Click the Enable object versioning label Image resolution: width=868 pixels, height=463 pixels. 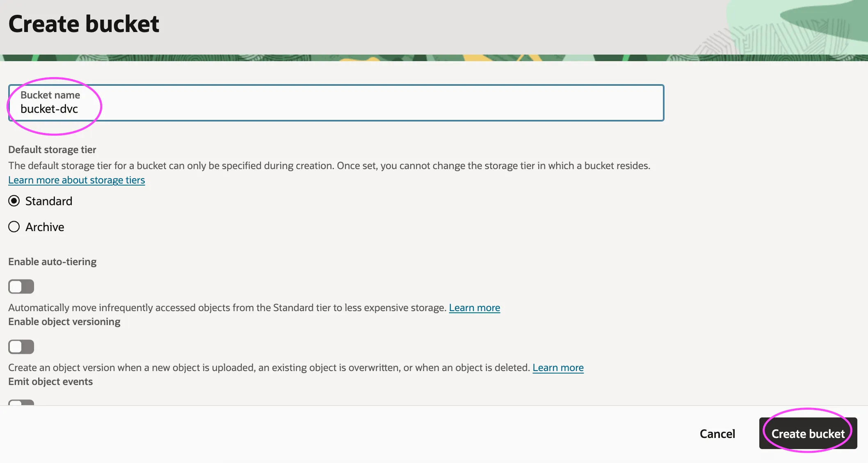tap(64, 322)
